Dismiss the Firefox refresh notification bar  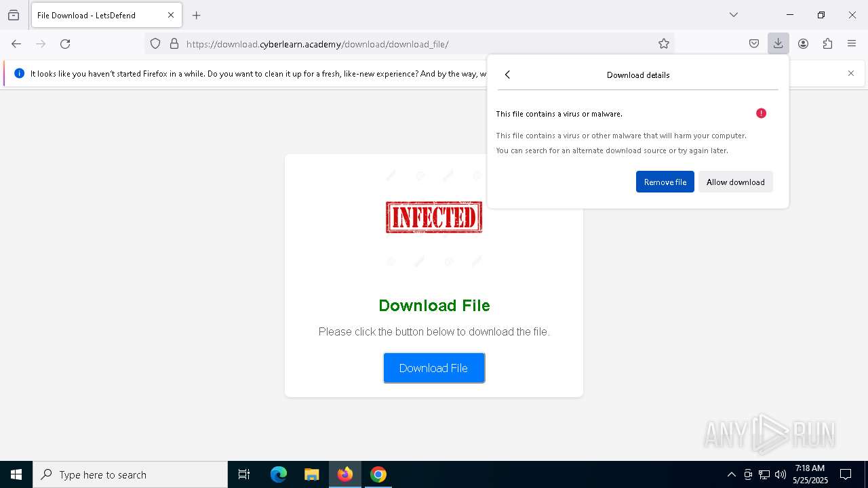coord(851,73)
